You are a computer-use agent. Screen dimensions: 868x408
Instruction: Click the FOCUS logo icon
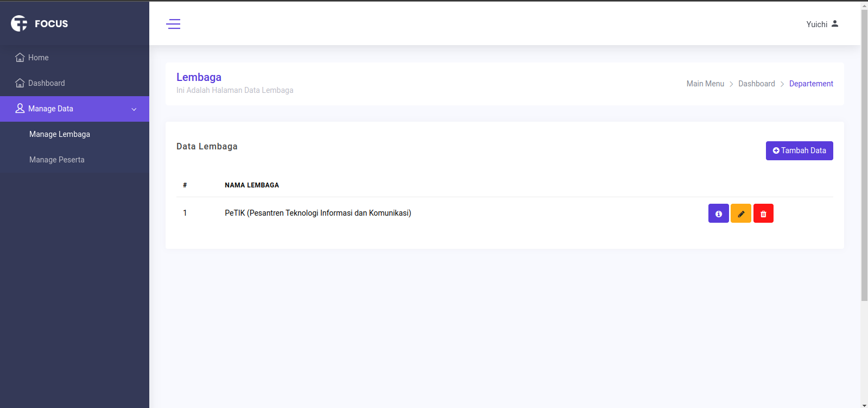pyautogui.click(x=19, y=23)
